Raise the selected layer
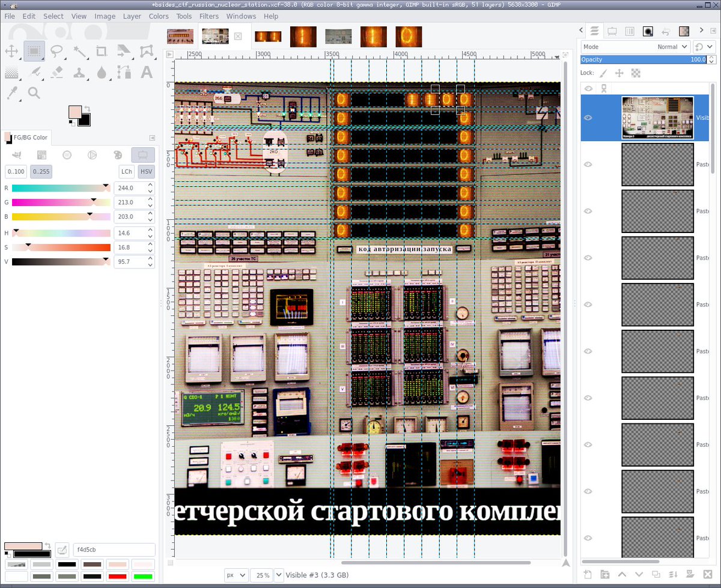This screenshot has width=721, height=588. coord(622,575)
